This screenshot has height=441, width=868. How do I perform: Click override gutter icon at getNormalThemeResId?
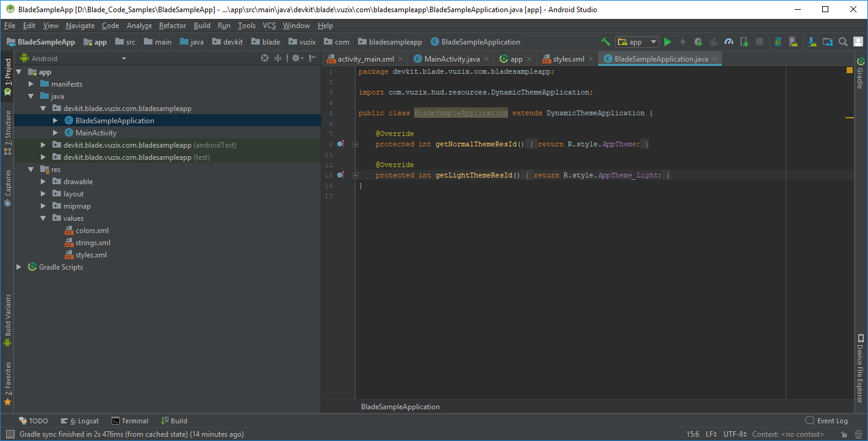tap(340, 144)
